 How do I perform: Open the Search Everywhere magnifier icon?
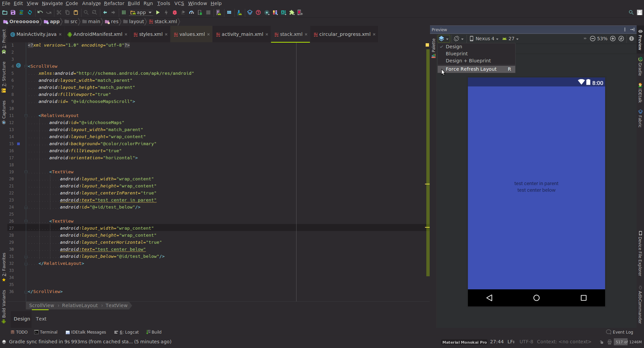631,12
